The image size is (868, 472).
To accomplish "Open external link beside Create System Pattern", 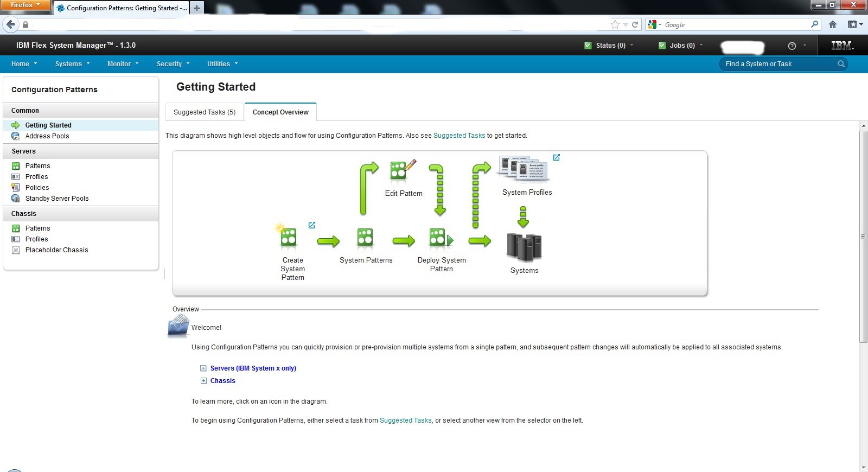I will pos(312,225).
